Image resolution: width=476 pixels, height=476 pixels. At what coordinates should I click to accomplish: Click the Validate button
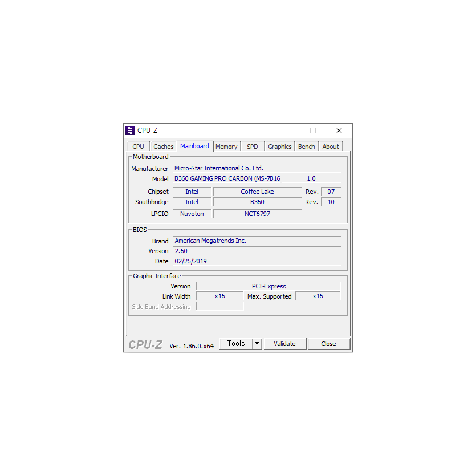[285, 344]
